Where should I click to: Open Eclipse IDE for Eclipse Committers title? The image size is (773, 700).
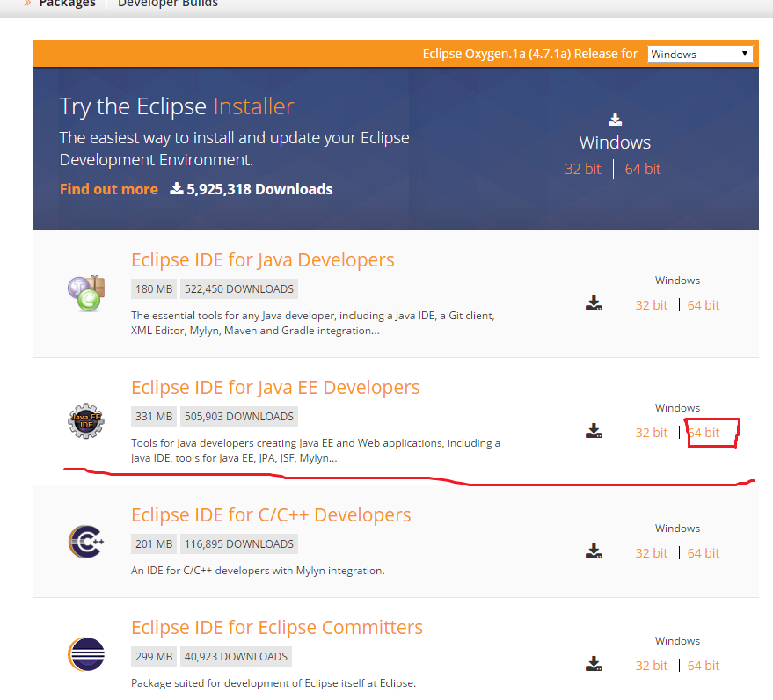(x=276, y=628)
